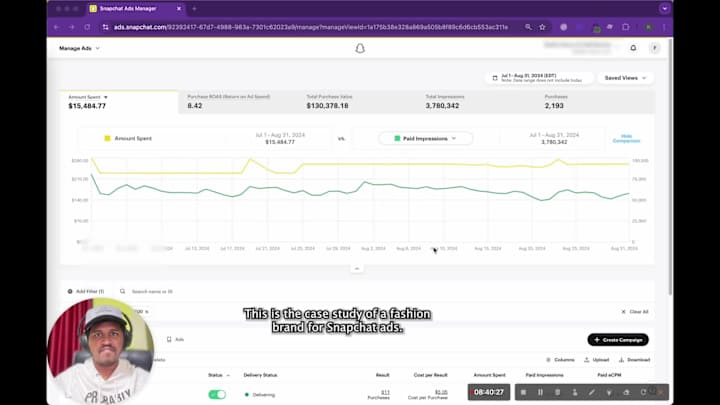Click the green Paid Impressions legend swatch
The width and height of the screenshot is (720, 405).
tap(397, 138)
